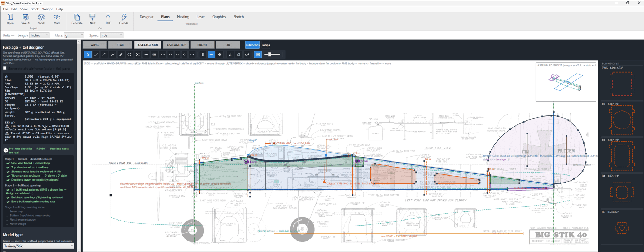
Task: Switch to the Sketch workspace tab
Action: pos(238,17)
